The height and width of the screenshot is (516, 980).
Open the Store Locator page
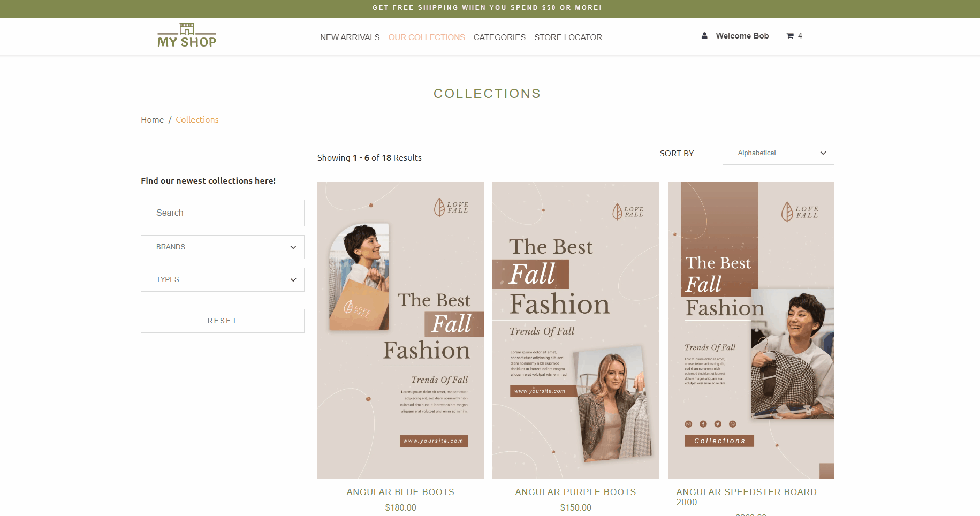pos(568,37)
